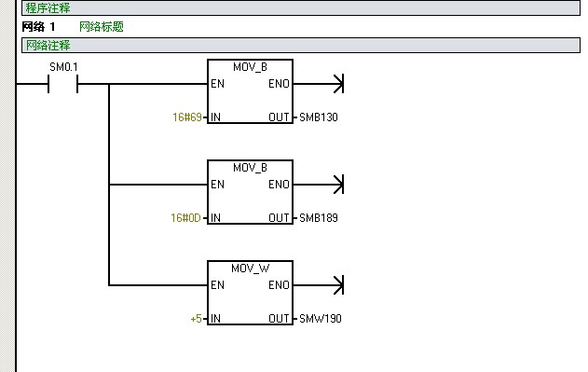Click the vertical branch line of the rung
This screenshot has width=588, height=372.
tap(109, 185)
